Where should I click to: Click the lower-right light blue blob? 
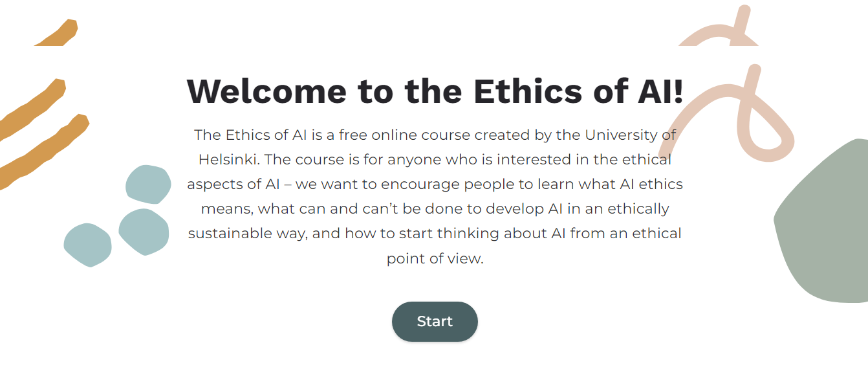click(144, 231)
